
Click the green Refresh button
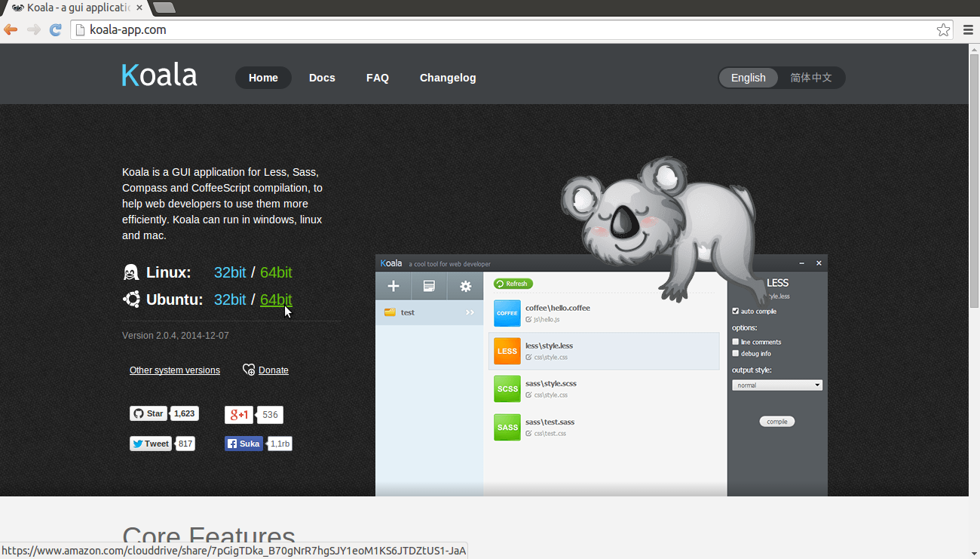click(x=513, y=284)
